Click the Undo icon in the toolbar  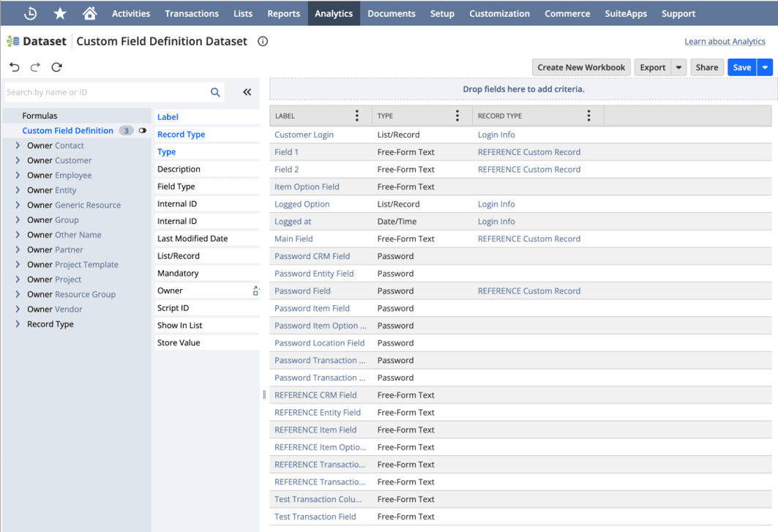[x=14, y=67]
